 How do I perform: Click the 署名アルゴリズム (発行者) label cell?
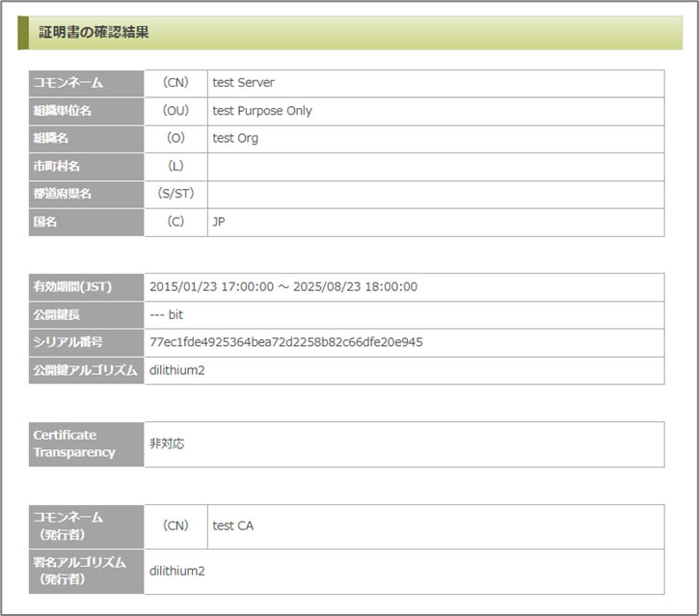pos(86,571)
